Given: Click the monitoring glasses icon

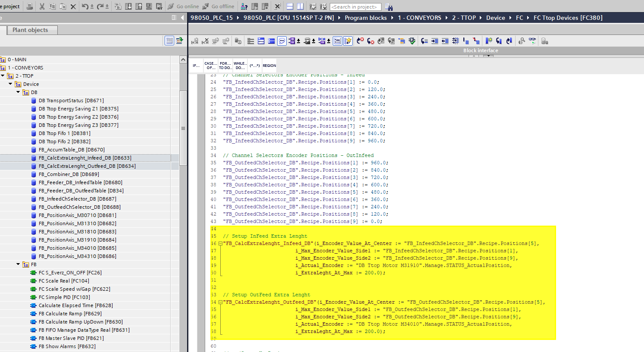Looking at the screenshot, I should [533, 41].
